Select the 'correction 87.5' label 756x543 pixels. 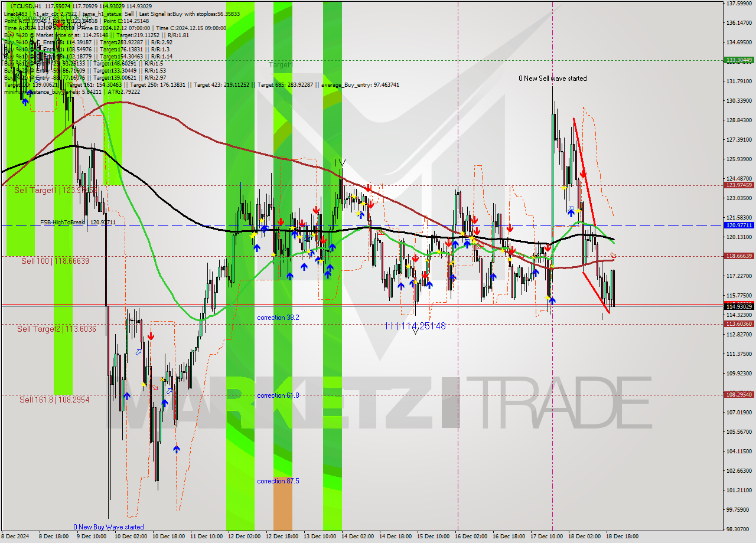[x=278, y=481]
